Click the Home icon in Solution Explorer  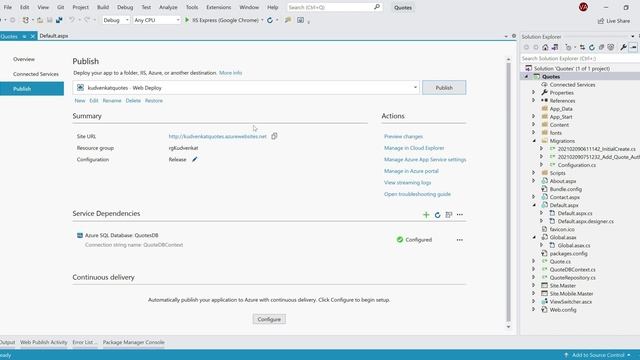click(545, 47)
